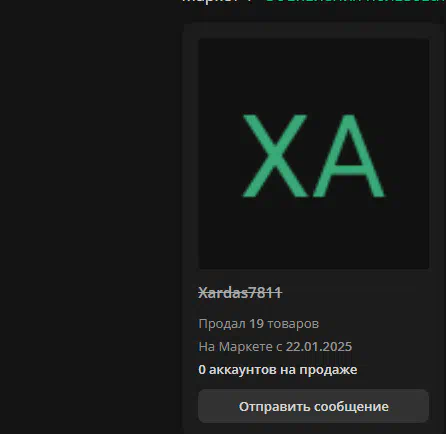The image size is (446, 434).
Task: Click the green letter X in avatar
Action: coord(275,156)
